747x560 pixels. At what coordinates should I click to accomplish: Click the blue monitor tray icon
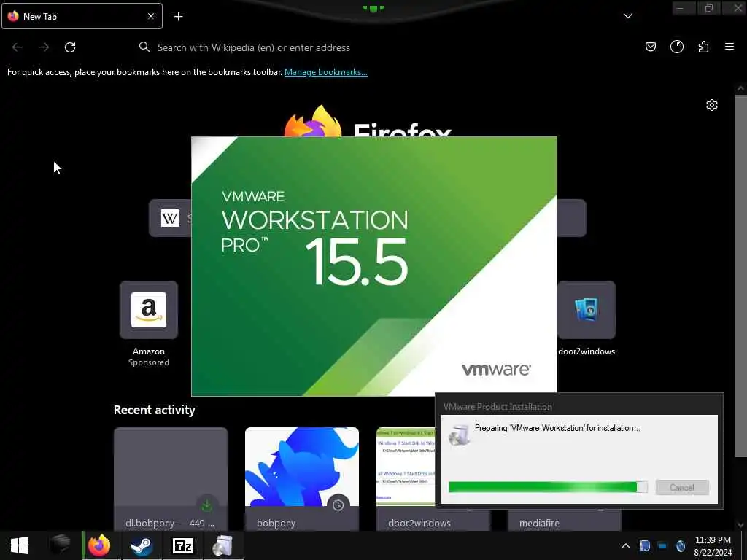[662, 545]
